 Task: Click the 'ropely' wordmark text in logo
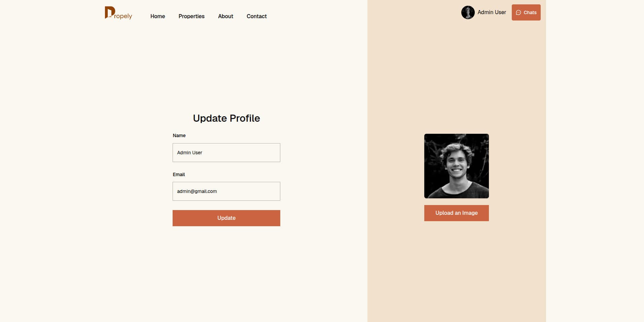point(123,16)
